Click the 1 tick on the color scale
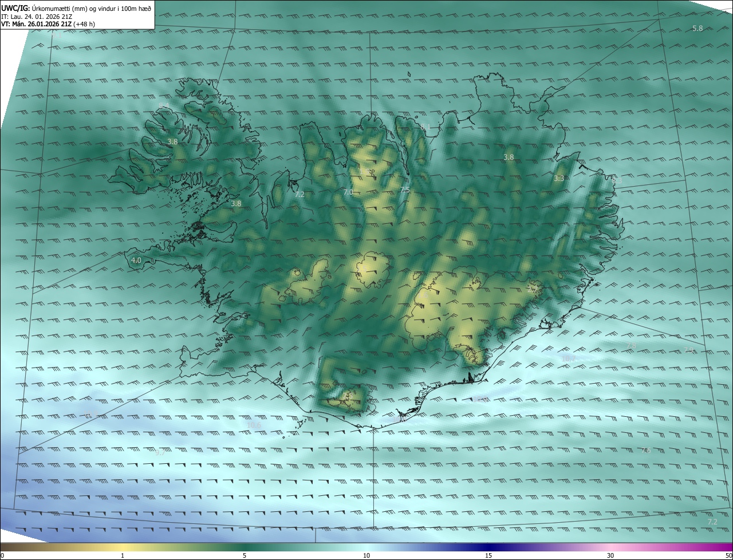Image resolution: width=733 pixels, height=560 pixels. pos(123,555)
